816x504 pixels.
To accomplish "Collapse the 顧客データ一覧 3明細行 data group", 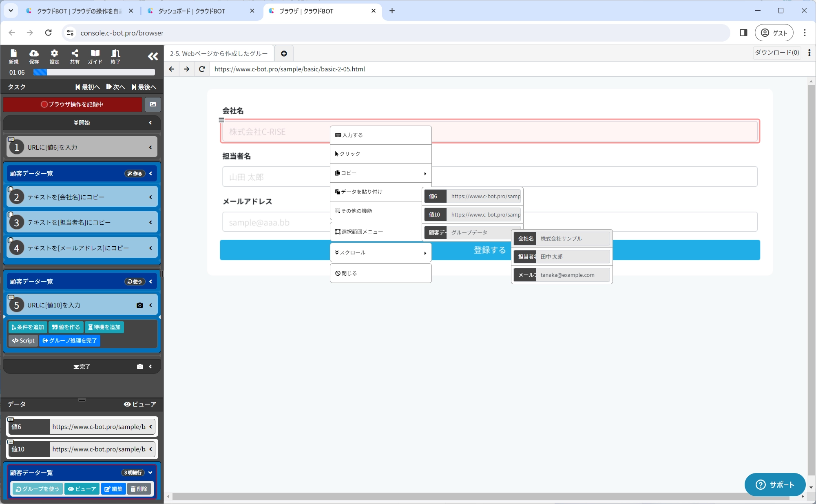I will click(x=150, y=473).
